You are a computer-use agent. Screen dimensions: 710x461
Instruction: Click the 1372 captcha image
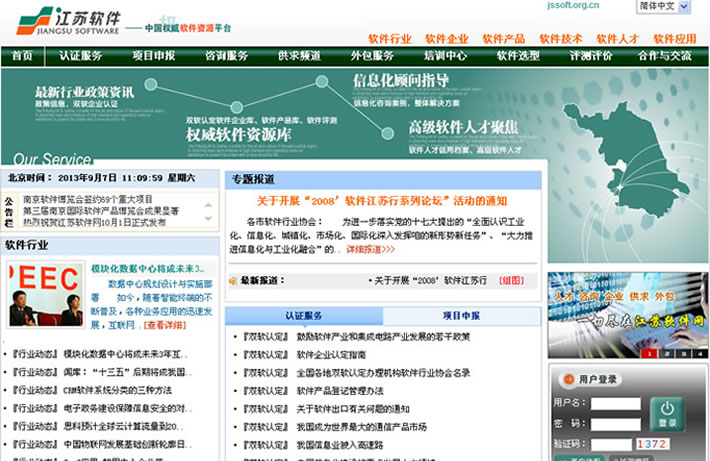(652, 444)
